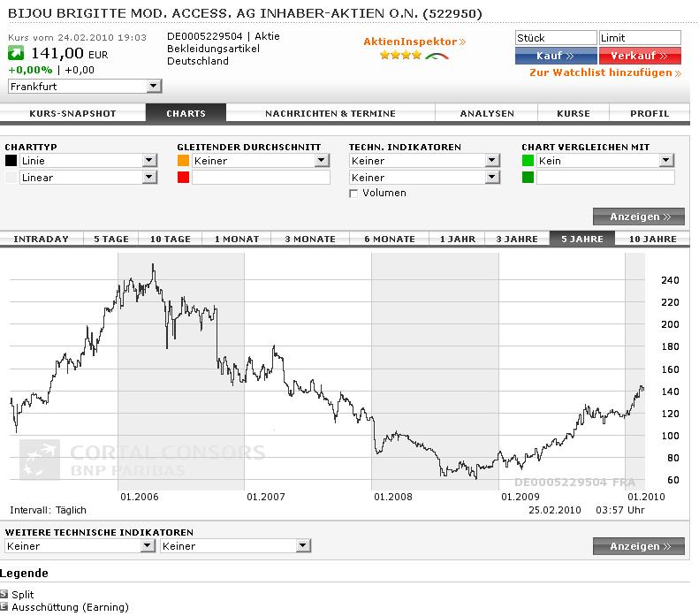Click the 141,00 EUR price value
The image size is (699, 616).
pos(69,54)
